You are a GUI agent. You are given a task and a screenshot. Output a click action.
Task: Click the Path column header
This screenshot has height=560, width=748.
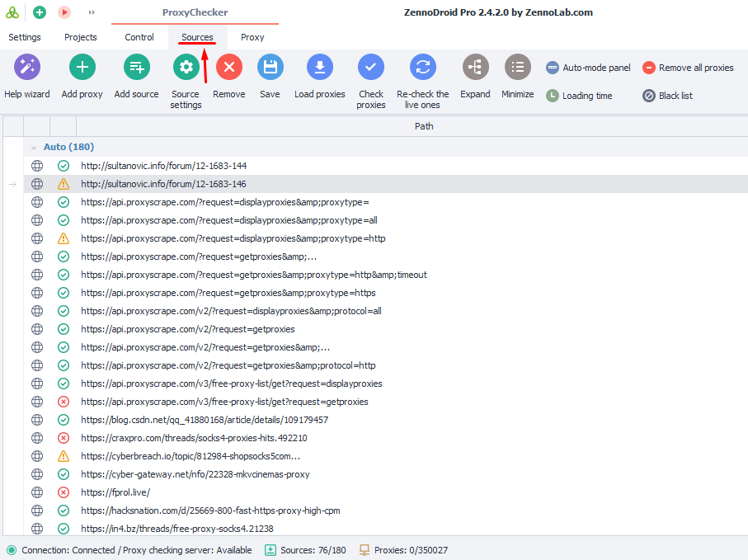click(424, 126)
